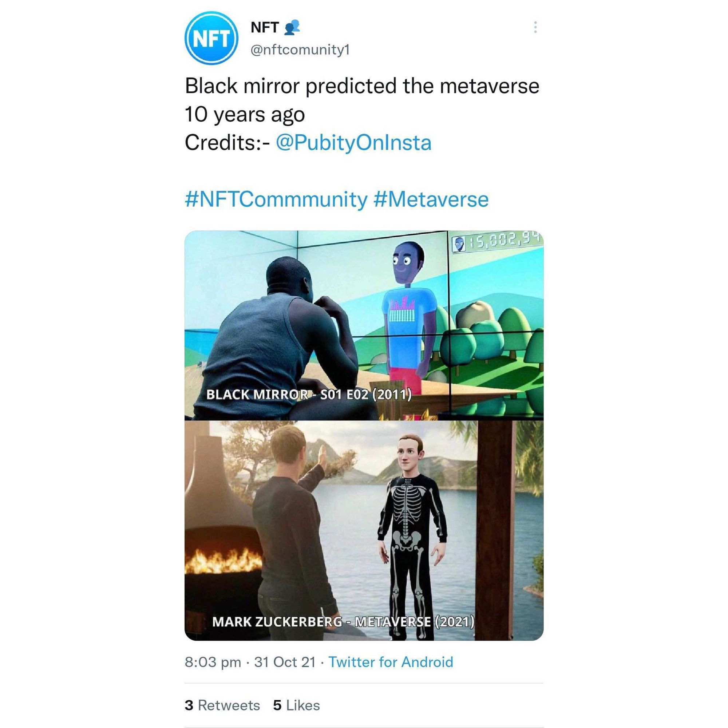728x728 pixels.
Task: Open the #NFTCommmunity hashtag
Action: pos(276,199)
